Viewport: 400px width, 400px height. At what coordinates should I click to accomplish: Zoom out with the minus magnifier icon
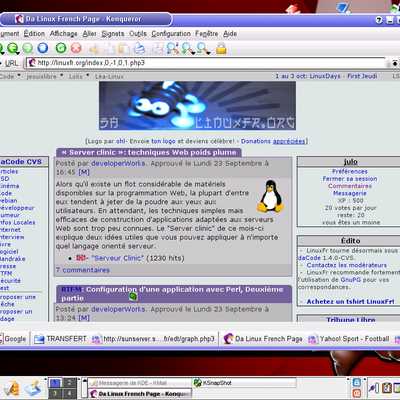[x=202, y=48]
